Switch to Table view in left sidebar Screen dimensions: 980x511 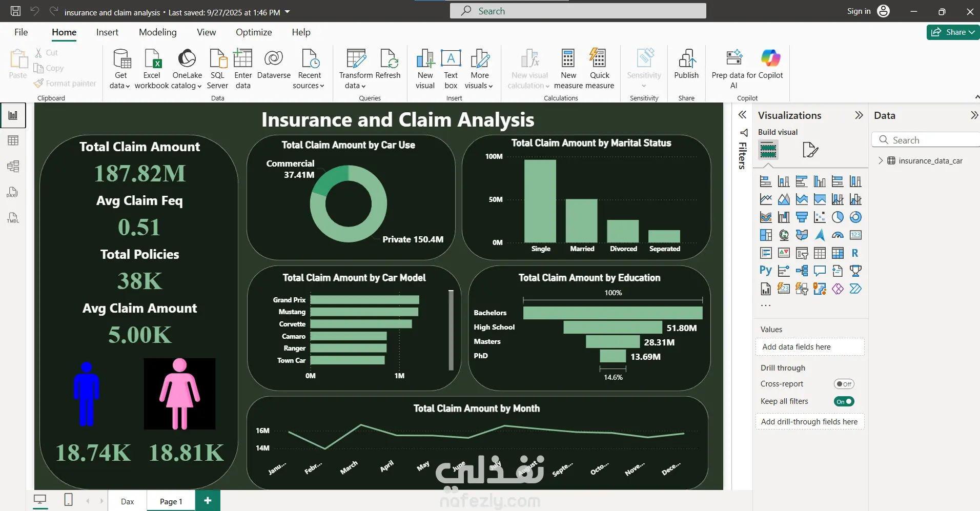(13, 140)
